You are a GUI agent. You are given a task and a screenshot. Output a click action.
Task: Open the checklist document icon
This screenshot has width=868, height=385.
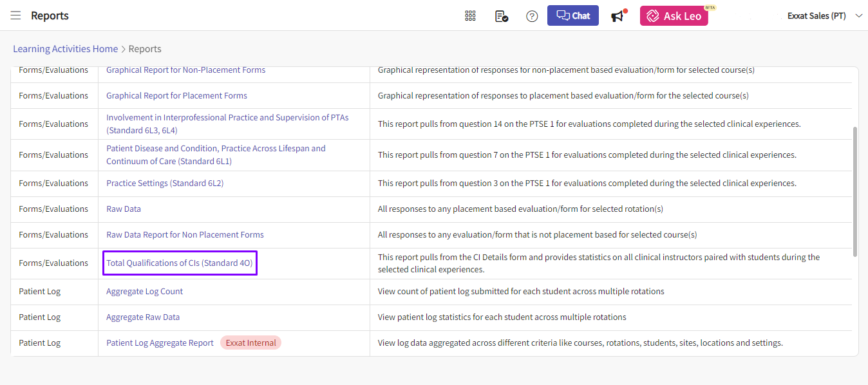pos(502,16)
